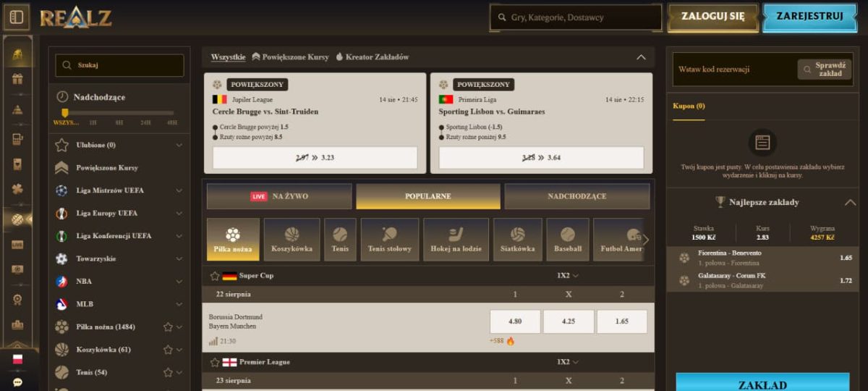Open NA ŻYWO live tab
Viewport: 868px width, 391px height.
pyautogui.click(x=279, y=196)
